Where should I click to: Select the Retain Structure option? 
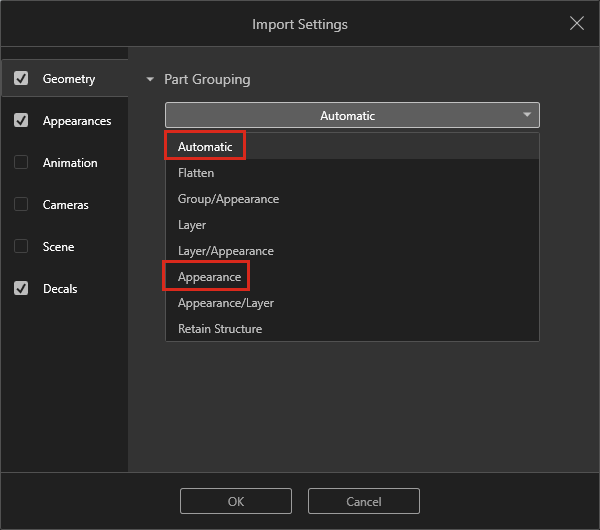coord(220,329)
